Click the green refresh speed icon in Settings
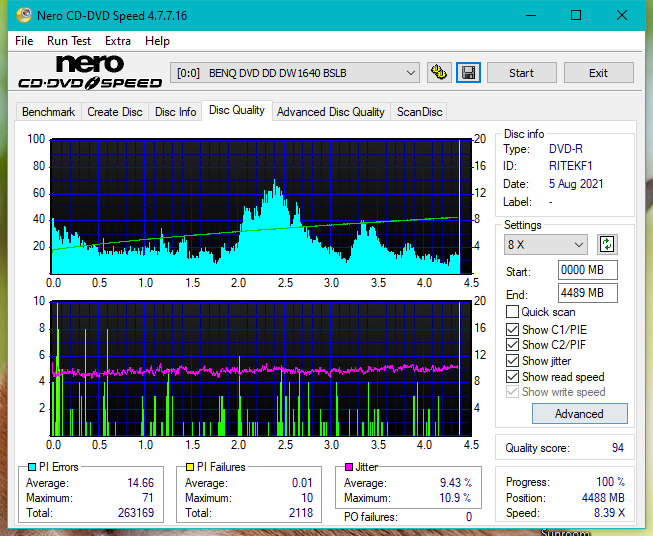Viewport: 653px width, 536px height. [x=607, y=244]
